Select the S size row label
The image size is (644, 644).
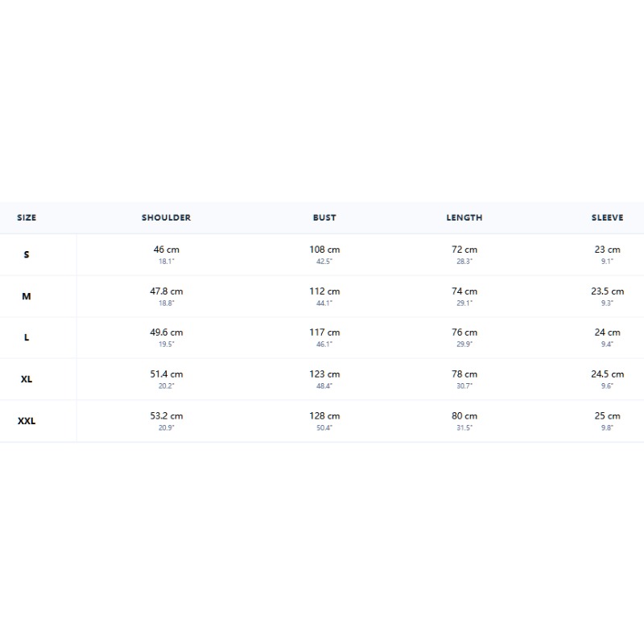[x=27, y=254]
